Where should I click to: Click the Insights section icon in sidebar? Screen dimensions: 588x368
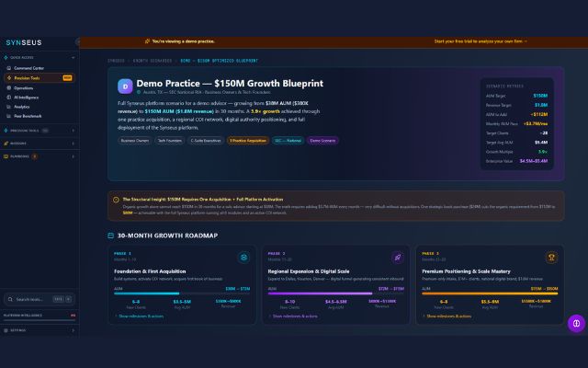click(6, 144)
